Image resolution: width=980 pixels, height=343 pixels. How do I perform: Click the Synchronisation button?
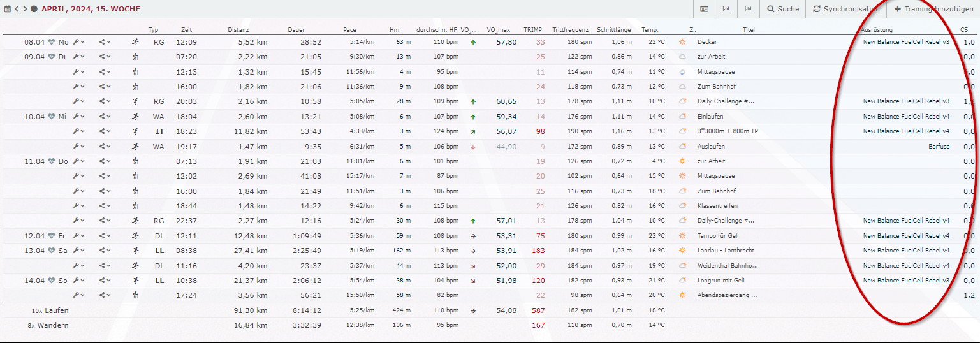point(845,9)
